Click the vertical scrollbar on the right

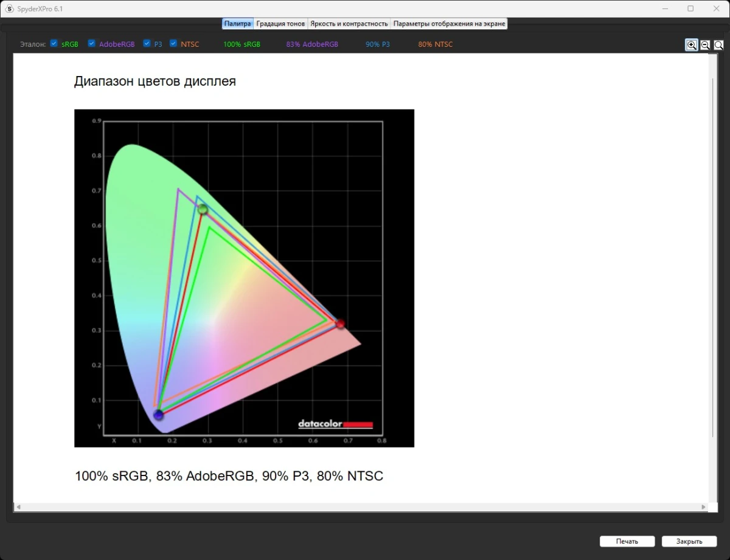[713, 255]
